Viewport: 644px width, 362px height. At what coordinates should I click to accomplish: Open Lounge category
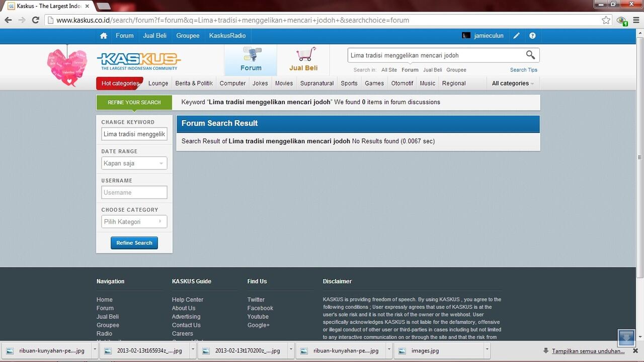158,83
